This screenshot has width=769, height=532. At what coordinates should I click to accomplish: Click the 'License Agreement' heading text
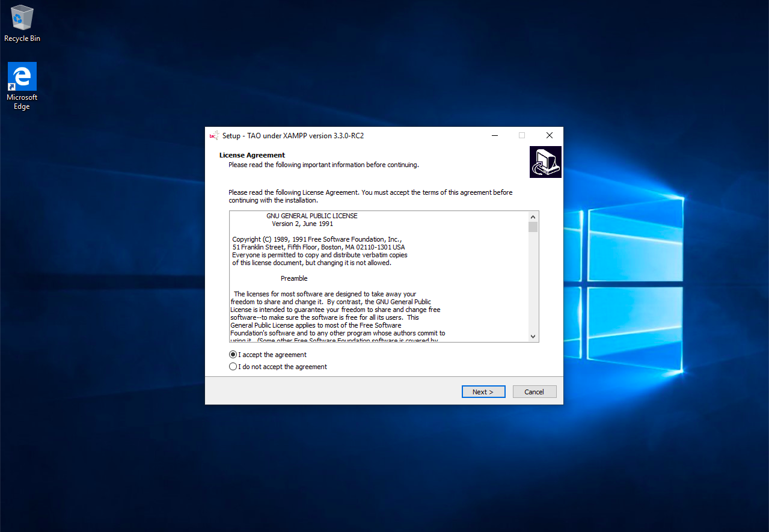[251, 154]
